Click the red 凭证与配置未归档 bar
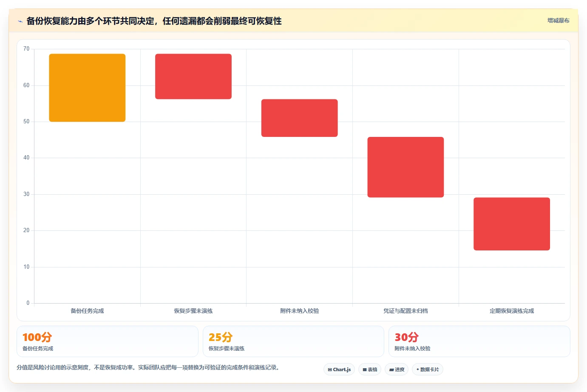587x392 pixels. click(x=406, y=167)
